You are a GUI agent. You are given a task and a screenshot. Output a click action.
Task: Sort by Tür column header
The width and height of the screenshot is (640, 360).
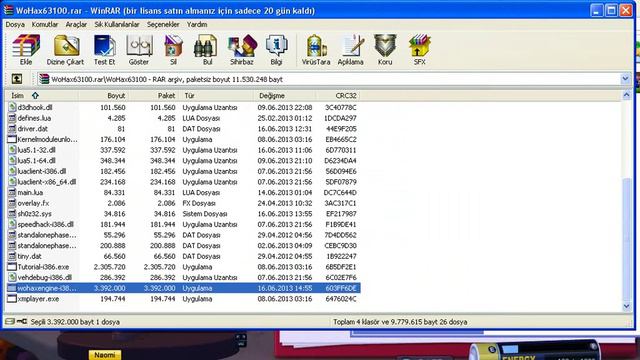coord(216,96)
